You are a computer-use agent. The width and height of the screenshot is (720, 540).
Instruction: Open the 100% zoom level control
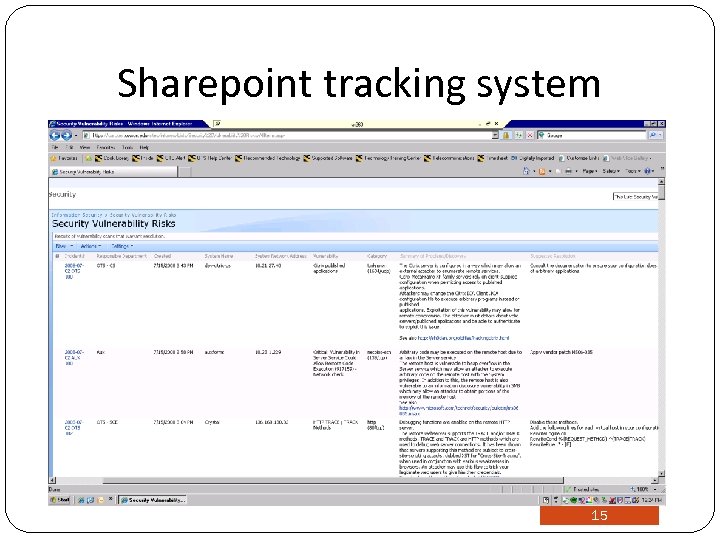click(x=643, y=489)
